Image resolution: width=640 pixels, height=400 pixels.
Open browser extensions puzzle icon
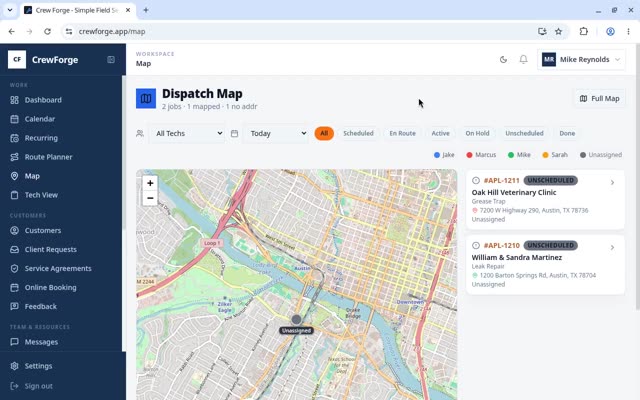(x=584, y=31)
